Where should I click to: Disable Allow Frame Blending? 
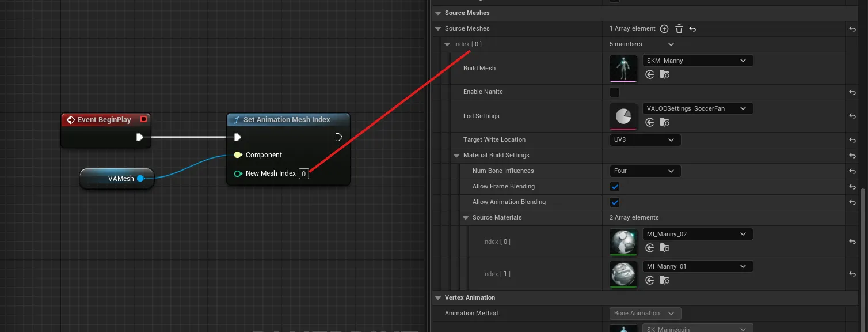(615, 186)
